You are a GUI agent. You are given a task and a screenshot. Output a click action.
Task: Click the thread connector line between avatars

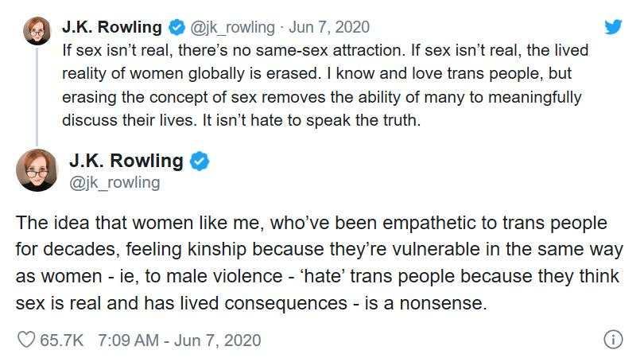click(37, 97)
